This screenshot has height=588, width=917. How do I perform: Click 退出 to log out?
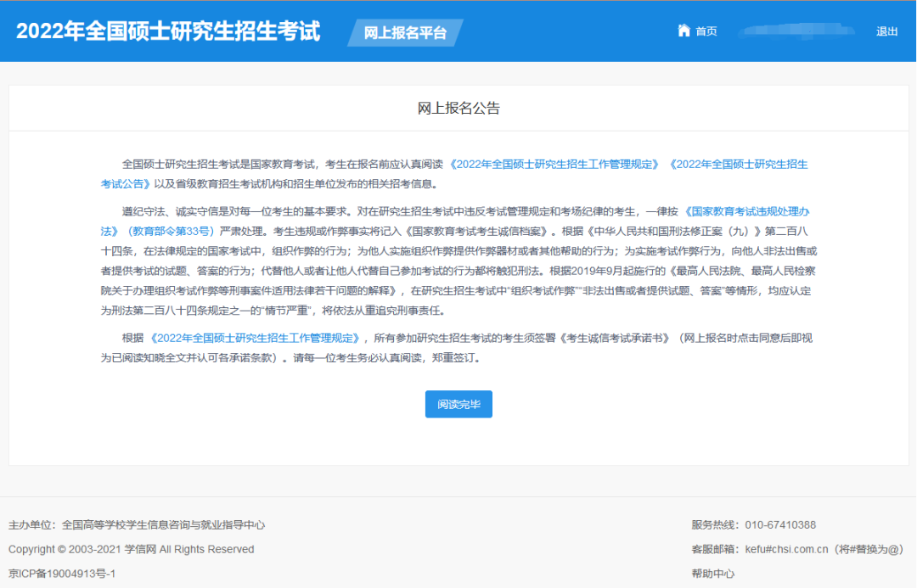tap(886, 31)
